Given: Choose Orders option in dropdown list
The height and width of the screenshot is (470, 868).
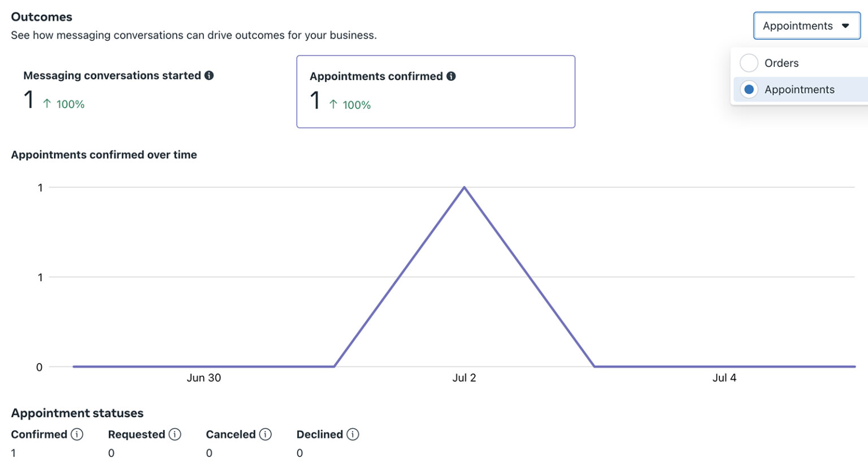Looking at the screenshot, I should pos(782,63).
